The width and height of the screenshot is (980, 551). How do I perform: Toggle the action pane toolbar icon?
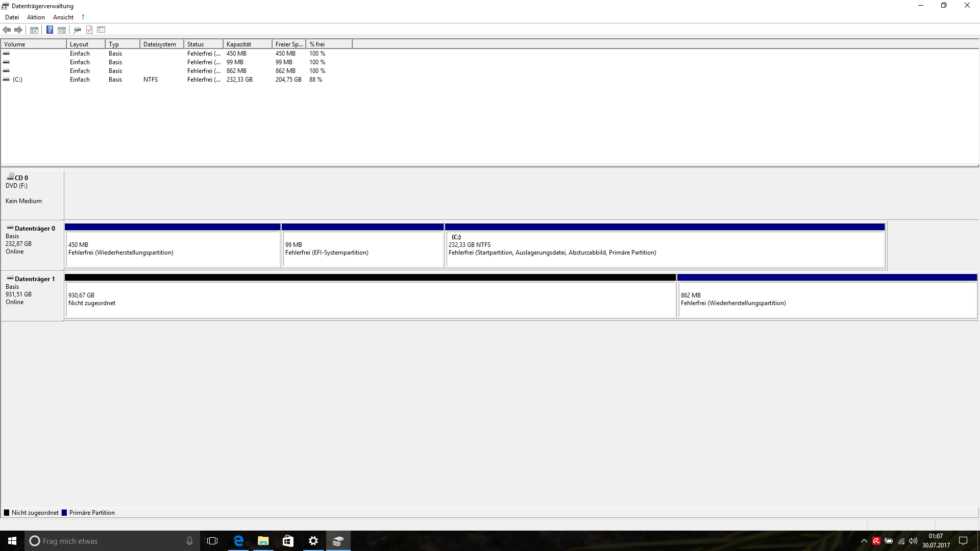coord(62,30)
